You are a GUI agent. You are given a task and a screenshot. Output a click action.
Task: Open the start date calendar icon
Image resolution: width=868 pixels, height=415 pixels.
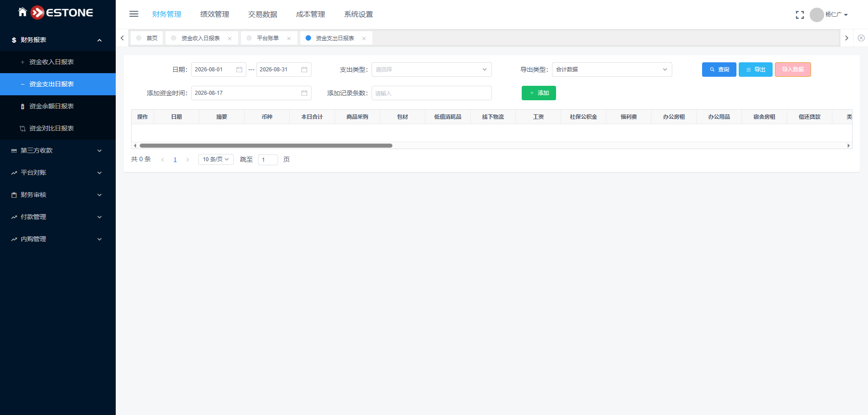click(x=239, y=70)
